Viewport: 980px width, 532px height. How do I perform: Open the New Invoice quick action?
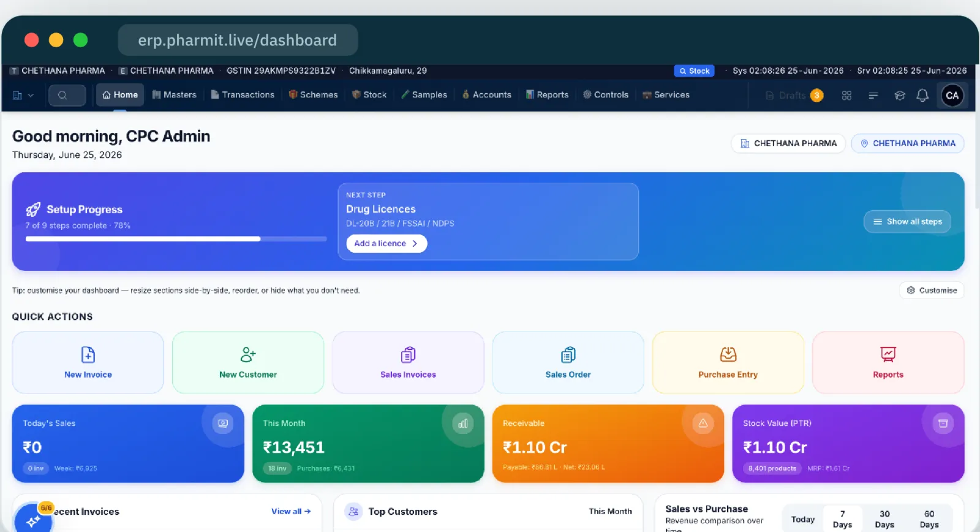point(88,363)
